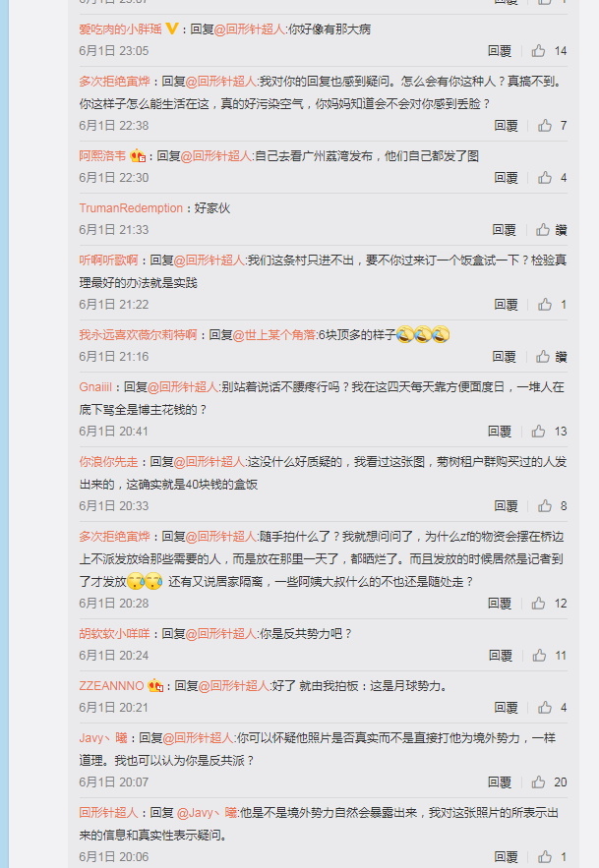Open the Gnaiiil user profile
This screenshot has height=868, width=599.
pyautogui.click(x=95, y=387)
